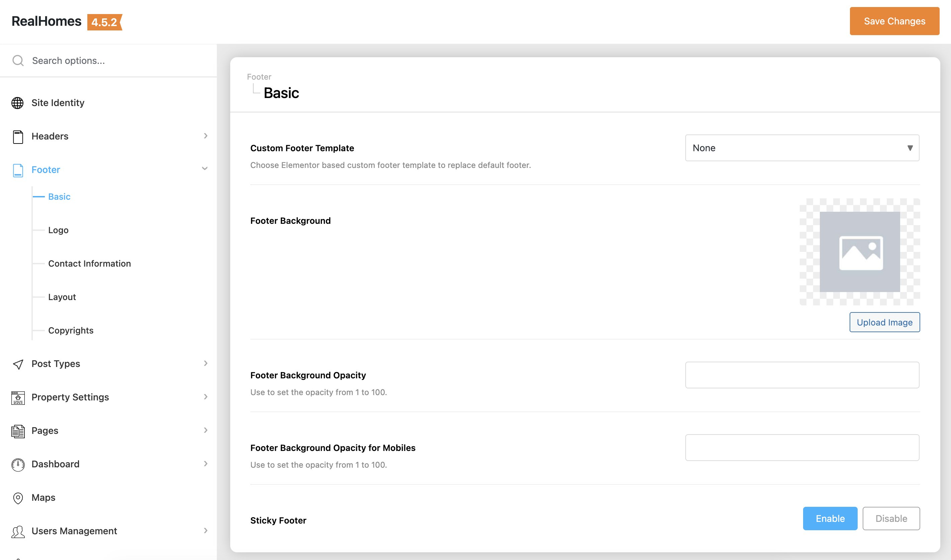
Task: Click the Site Identity globe icon
Action: coord(17,103)
